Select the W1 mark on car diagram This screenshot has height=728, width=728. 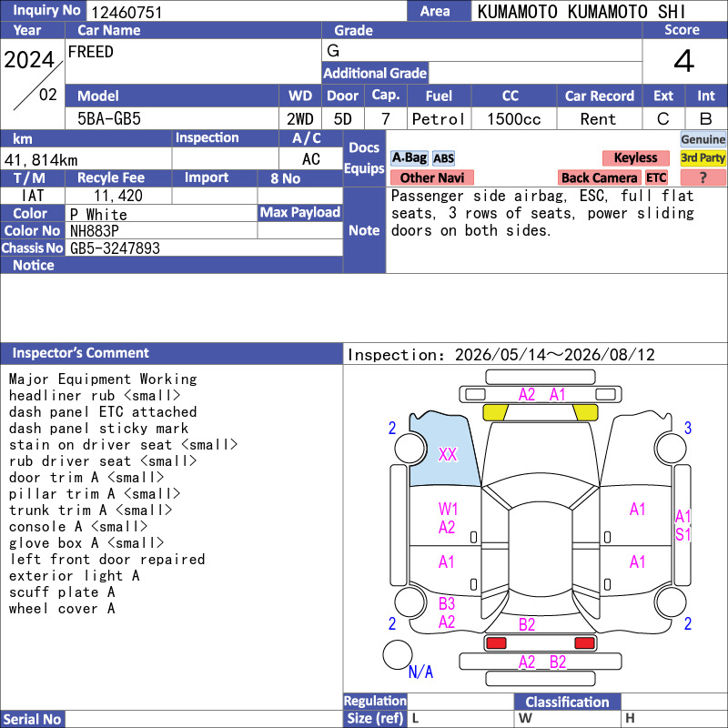[448, 510]
